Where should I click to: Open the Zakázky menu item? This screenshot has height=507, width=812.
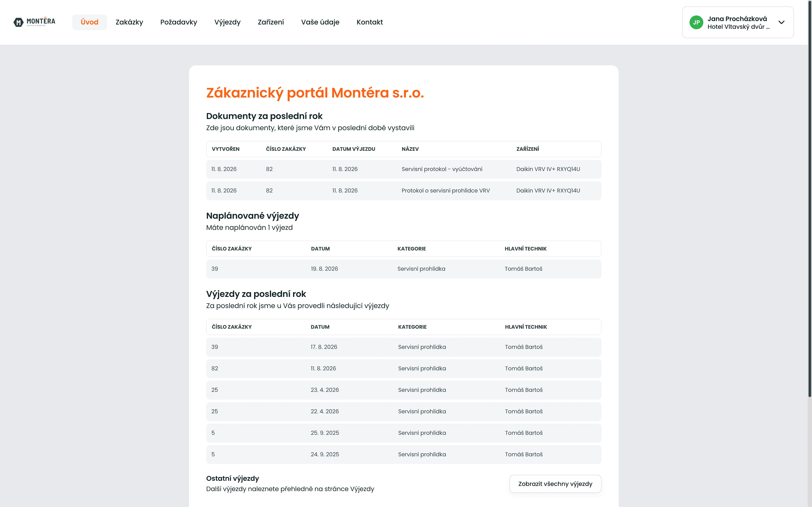click(129, 22)
